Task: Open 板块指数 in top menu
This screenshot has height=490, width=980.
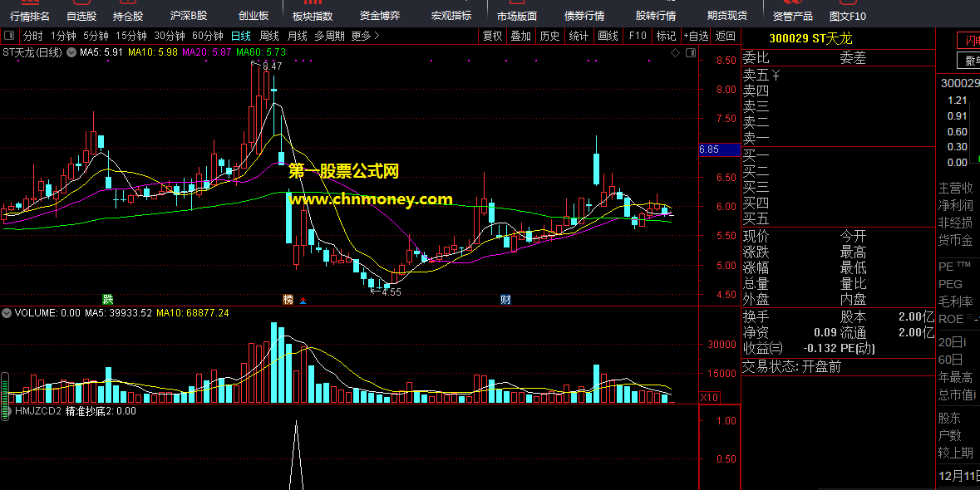Action: point(313,17)
